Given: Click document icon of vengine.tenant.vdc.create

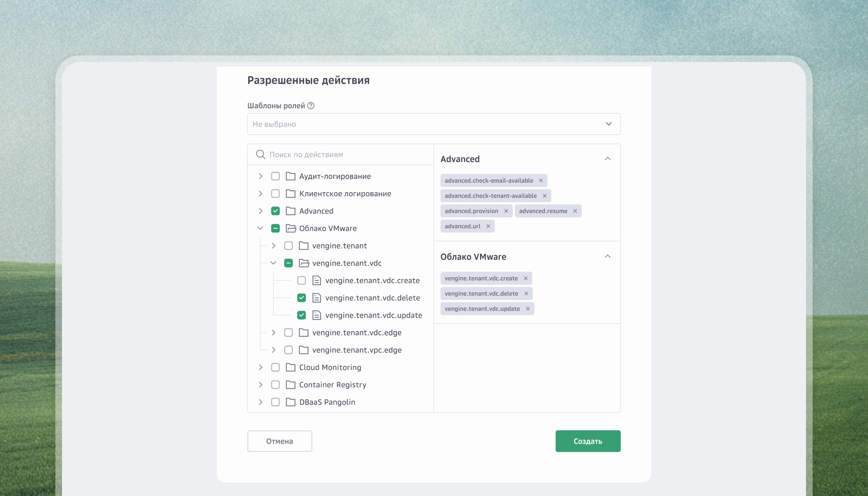Looking at the screenshot, I should (317, 280).
